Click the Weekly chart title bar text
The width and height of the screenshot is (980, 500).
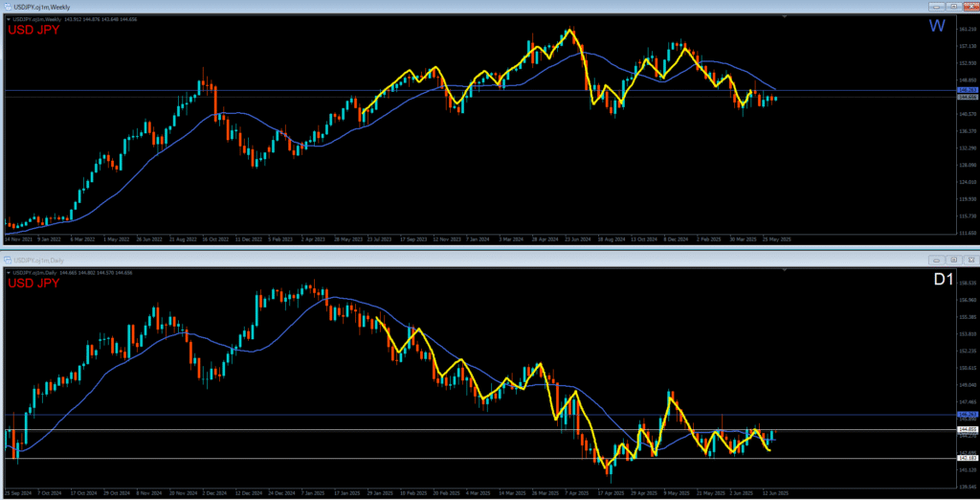pyautogui.click(x=42, y=7)
